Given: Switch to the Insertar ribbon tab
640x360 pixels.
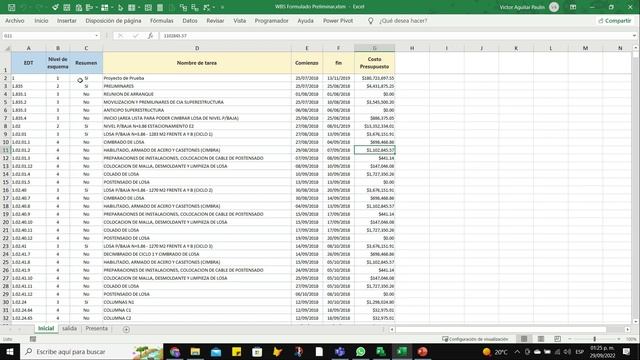Looking at the screenshot, I should 67,21.
